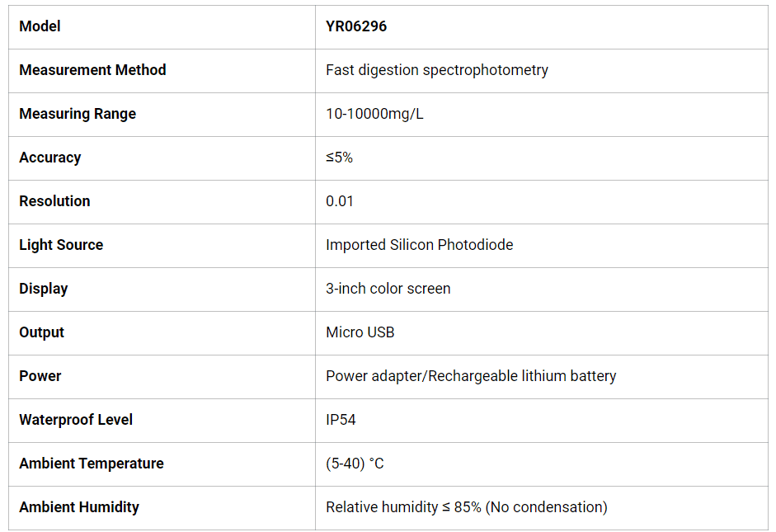Click the "Accuracy" row label
This screenshot has height=532, width=776.
coord(50,158)
